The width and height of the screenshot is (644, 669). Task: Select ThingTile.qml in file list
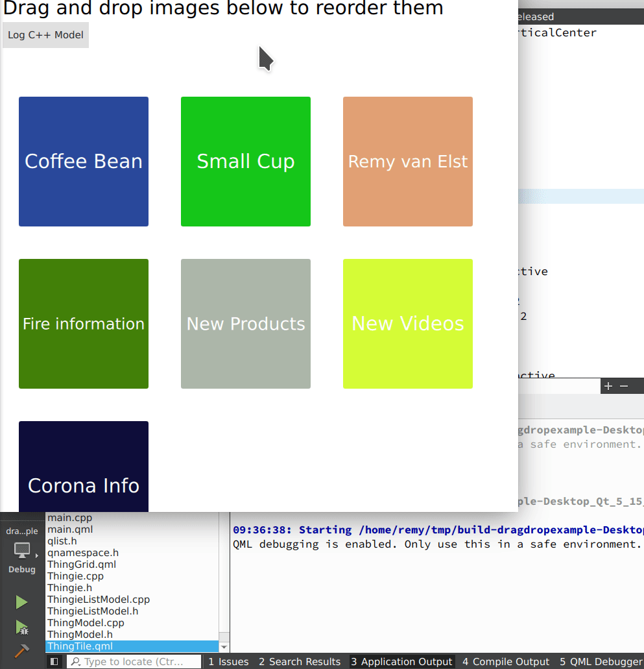pyautogui.click(x=80, y=646)
